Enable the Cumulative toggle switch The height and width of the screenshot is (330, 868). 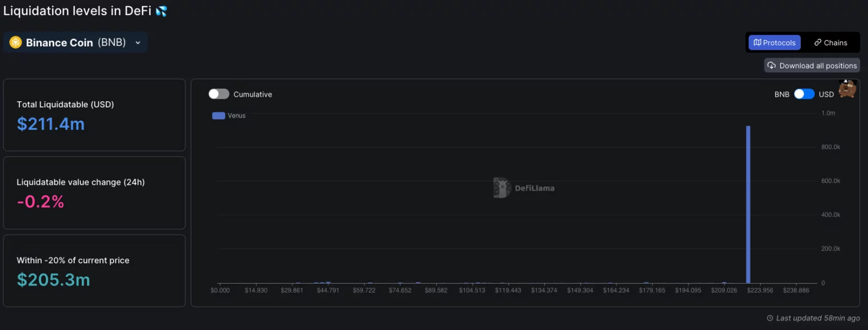click(x=219, y=94)
